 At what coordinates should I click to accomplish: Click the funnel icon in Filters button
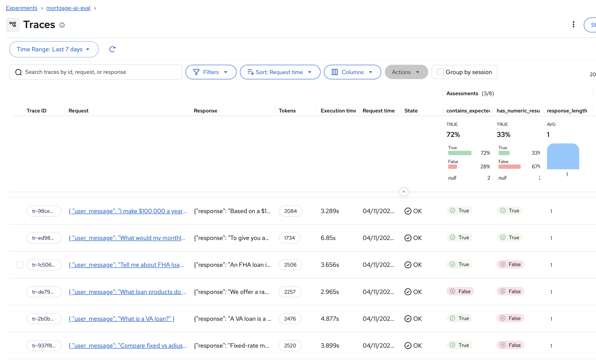pyautogui.click(x=196, y=72)
